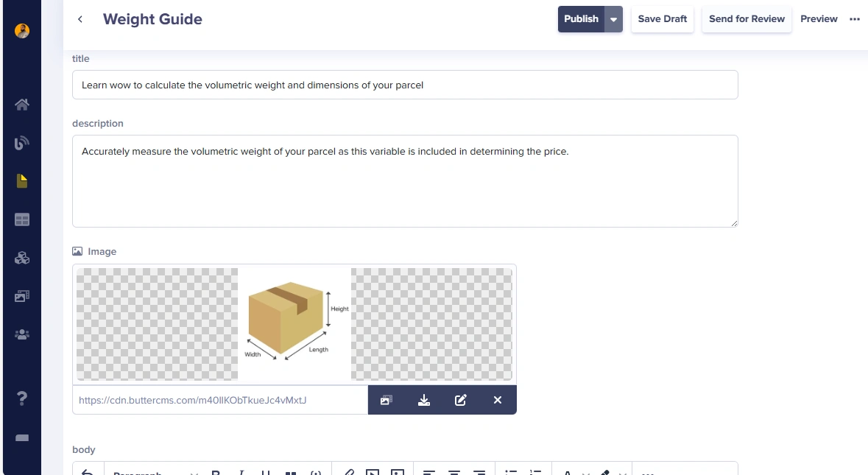The image size is (868, 475).
Task: Click Send for Review
Action: pyautogui.click(x=747, y=19)
